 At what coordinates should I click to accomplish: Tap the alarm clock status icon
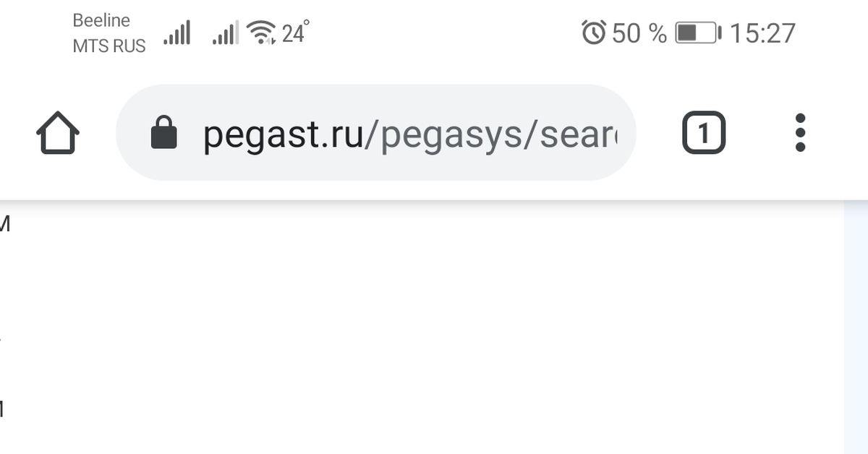coord(594,33)
